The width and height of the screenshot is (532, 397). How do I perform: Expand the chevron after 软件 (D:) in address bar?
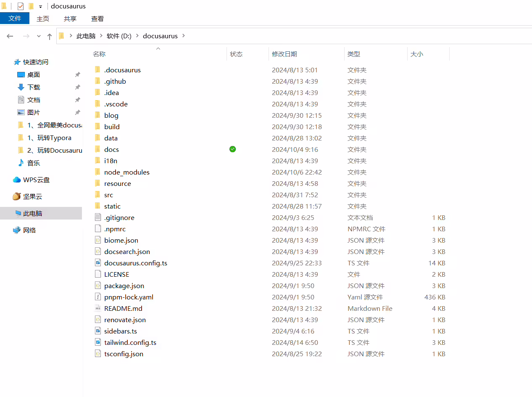pyautogui.click(x=137, y=36)
